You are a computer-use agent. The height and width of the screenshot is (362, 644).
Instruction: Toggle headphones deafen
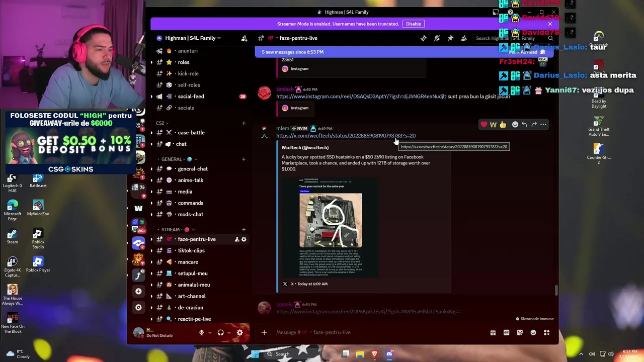click(220, 332)
